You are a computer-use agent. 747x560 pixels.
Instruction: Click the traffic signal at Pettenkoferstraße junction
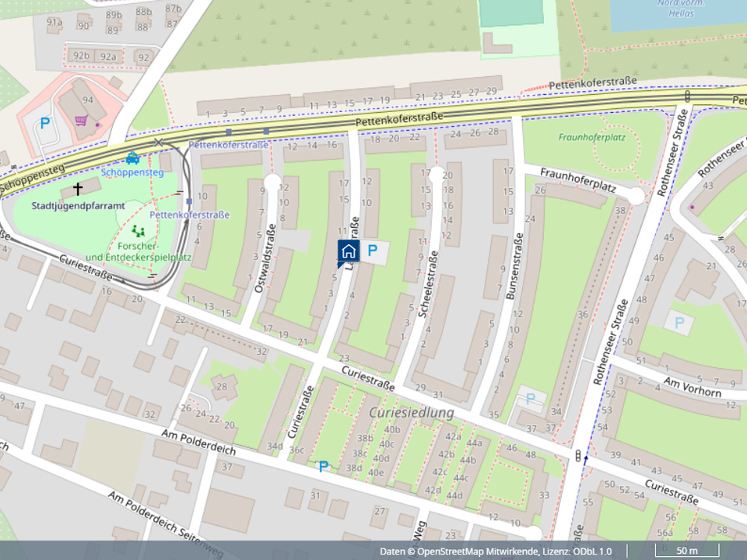coord(688,96)
